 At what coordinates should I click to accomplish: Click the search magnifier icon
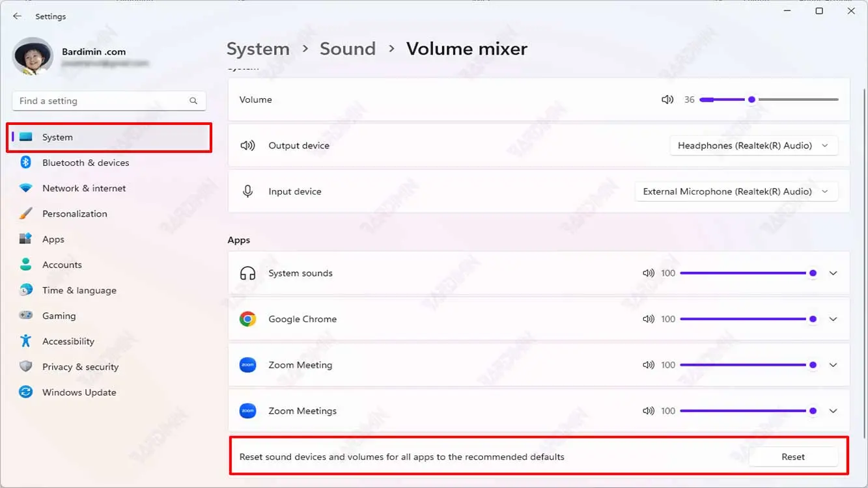point(193,101)
